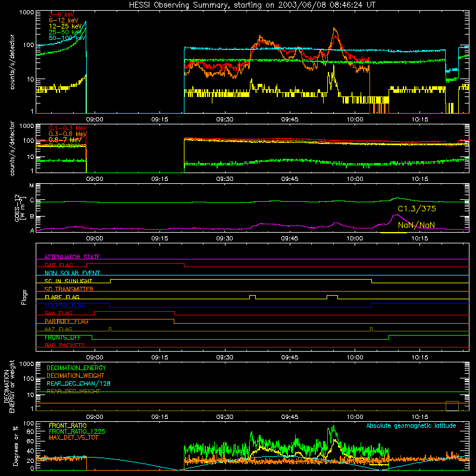Click the FRONT_RATIO legend label
The width and height of the screenshot is (476, 476).
(x=68, y=425)
